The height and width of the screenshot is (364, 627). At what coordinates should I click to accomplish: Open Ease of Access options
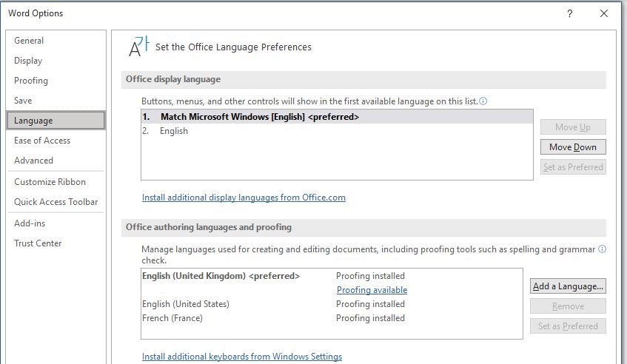coord(56,141)
